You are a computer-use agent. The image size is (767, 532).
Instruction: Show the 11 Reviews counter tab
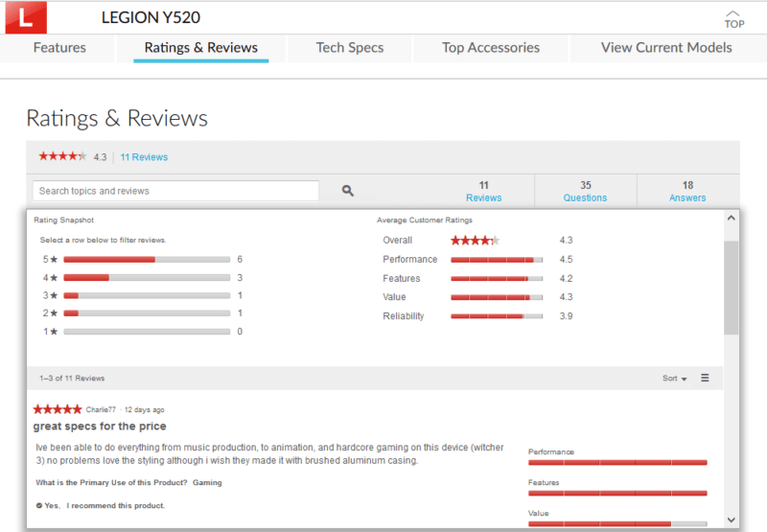(484, 191)
